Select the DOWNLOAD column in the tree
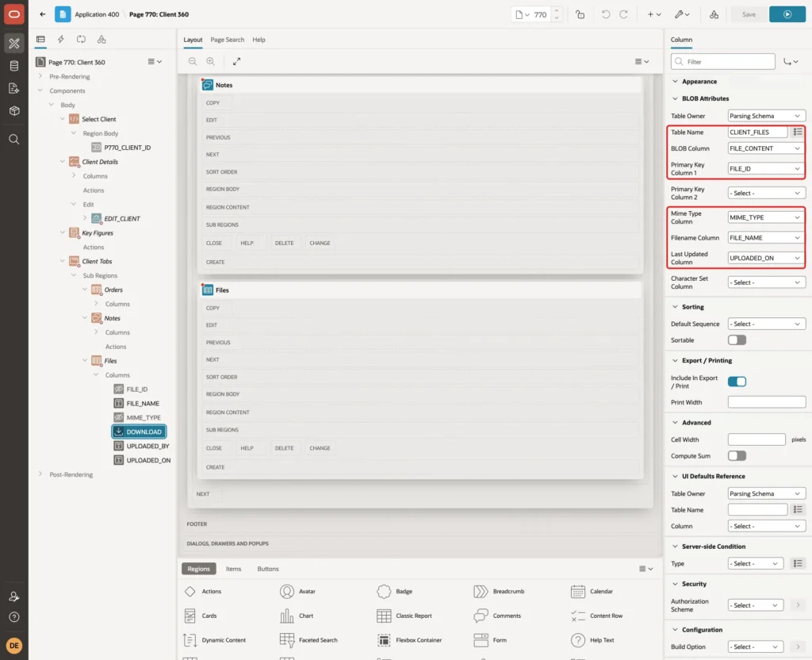Screen dimensions: 812x660 click(140, 432)
